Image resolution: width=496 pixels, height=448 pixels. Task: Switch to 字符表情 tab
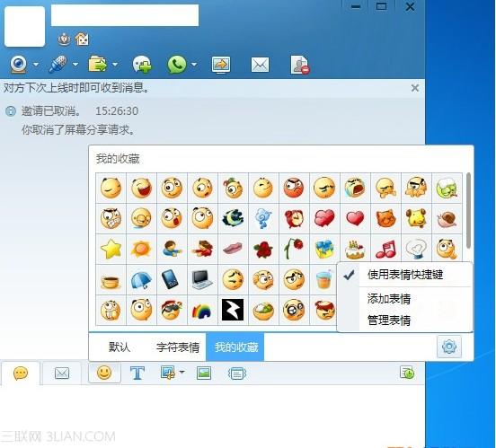[178, 347]
